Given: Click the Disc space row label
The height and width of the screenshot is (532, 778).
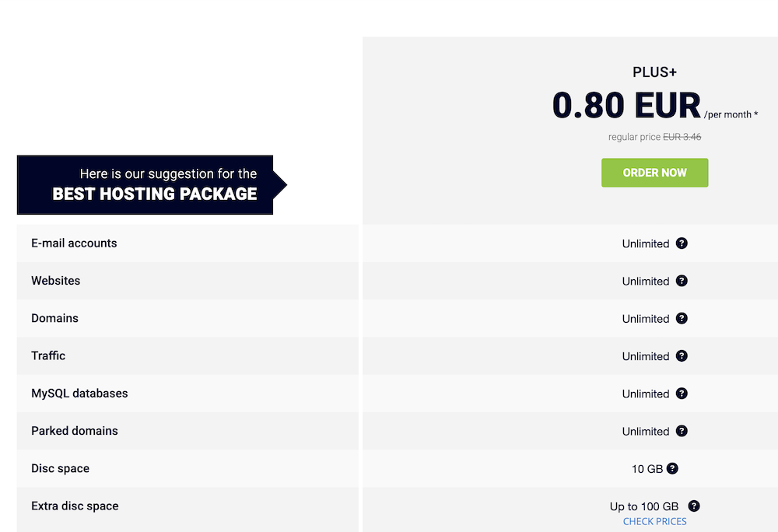Looking at the screenshot, I should pos(60,469).
